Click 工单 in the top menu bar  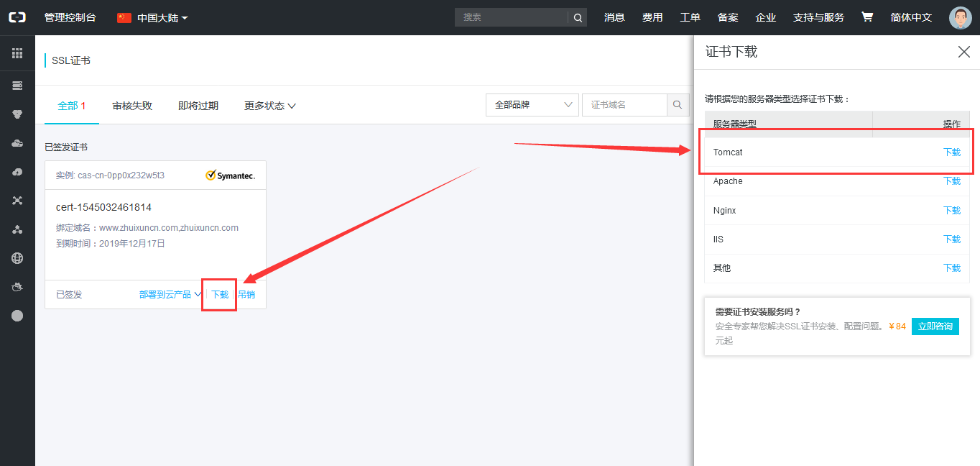689,17
